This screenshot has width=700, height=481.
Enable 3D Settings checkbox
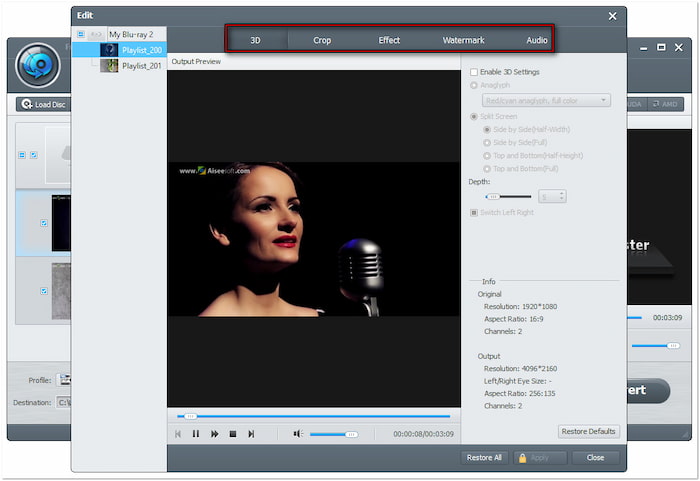click(x=473, y=72)
